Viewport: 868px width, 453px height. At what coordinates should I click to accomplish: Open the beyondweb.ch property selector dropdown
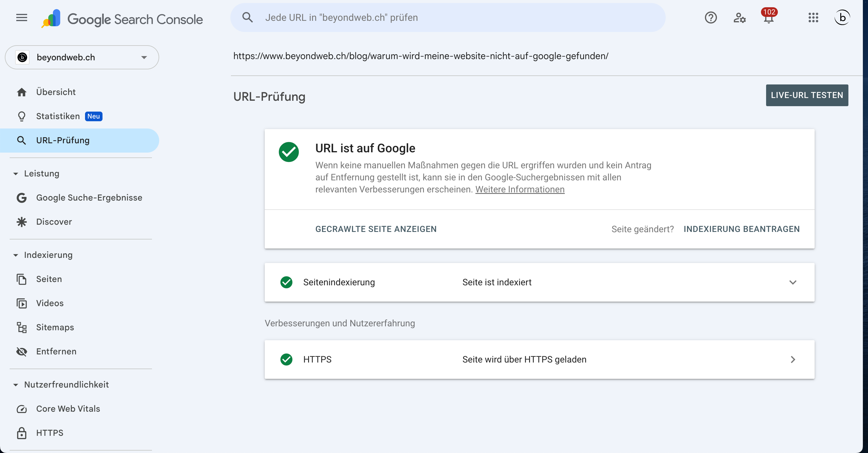82,57
